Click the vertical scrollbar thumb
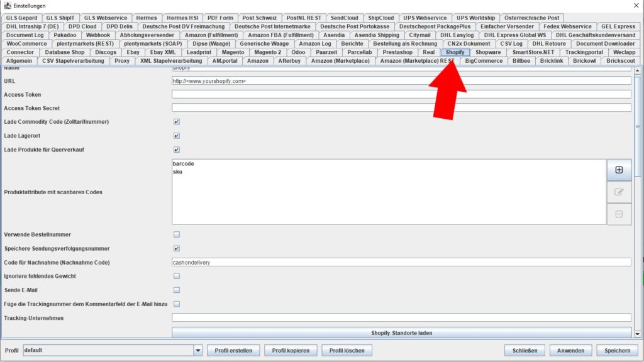The image size is (644, 362). click(x=638, y=126)
